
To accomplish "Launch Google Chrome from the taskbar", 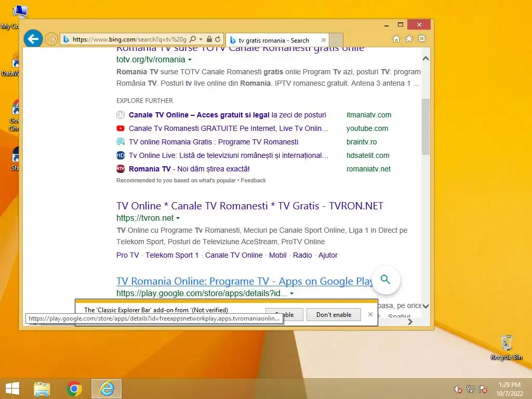I will click(74, 389).
